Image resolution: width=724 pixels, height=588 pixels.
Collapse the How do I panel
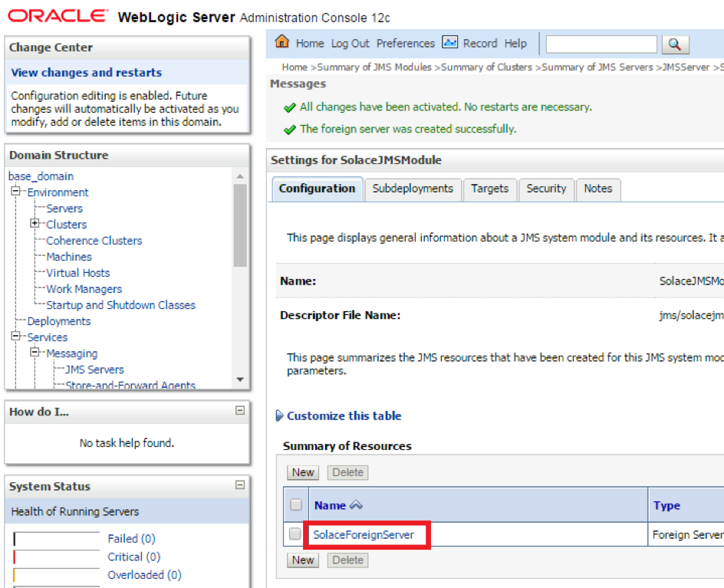tap(240, 411)
